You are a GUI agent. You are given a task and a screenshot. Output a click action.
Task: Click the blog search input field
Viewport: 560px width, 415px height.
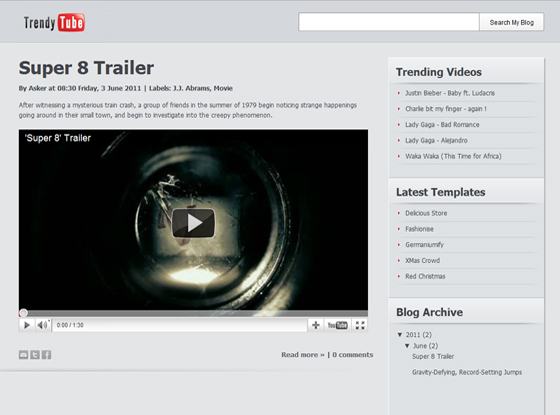[x=389, y=22]
